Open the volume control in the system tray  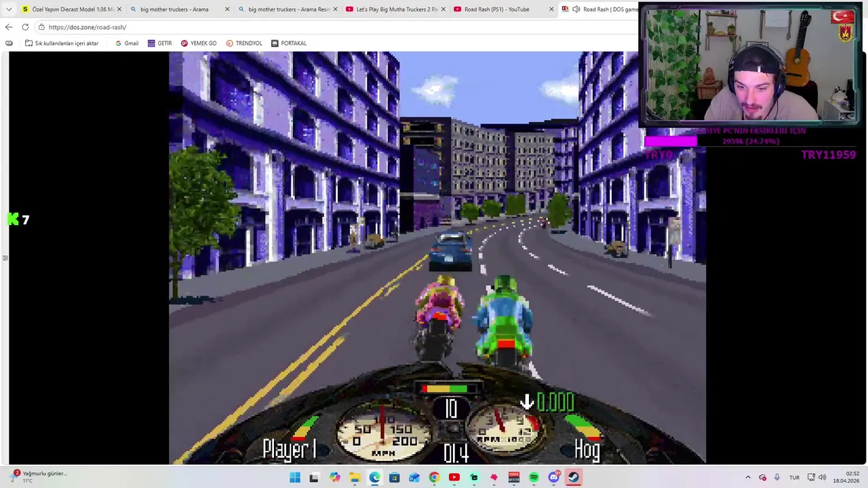[823, 477]
